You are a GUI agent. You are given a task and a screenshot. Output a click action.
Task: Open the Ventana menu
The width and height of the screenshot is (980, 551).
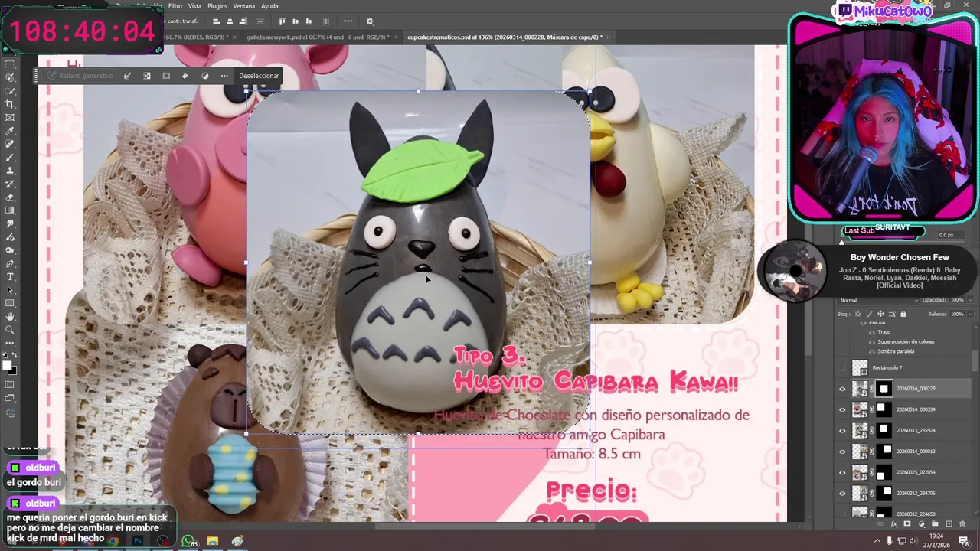tap(244, 5)
